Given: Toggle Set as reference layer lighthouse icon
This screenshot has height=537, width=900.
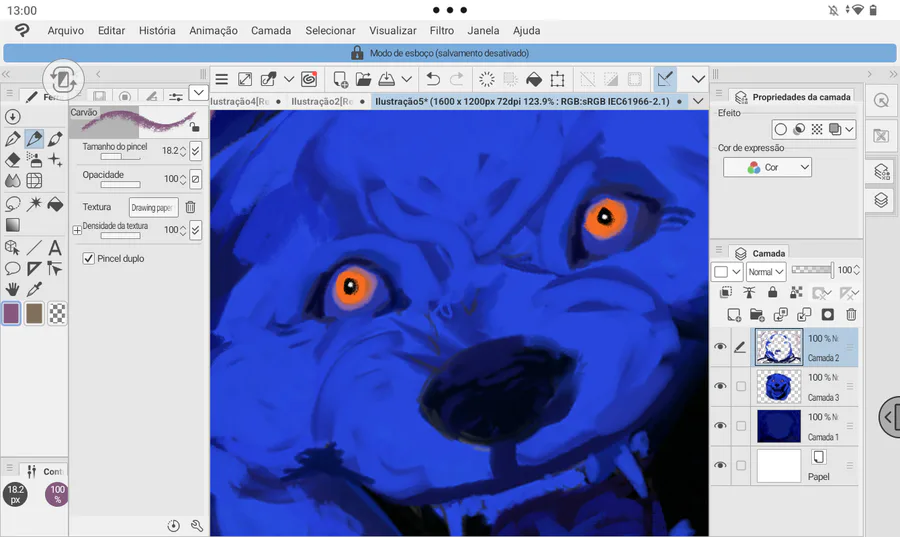Looking at the screenshot, I should point(749,293).
